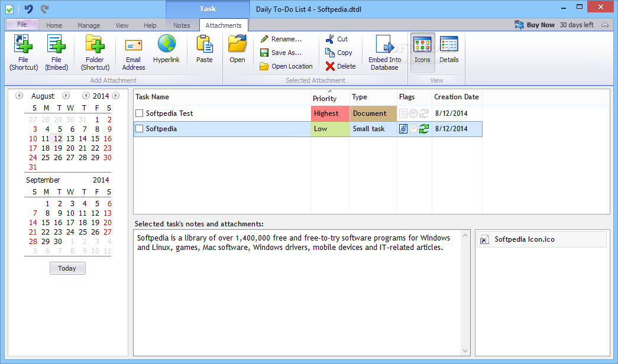Switch to the Manage tab
618x364 pixels.
tap(89, 25)
